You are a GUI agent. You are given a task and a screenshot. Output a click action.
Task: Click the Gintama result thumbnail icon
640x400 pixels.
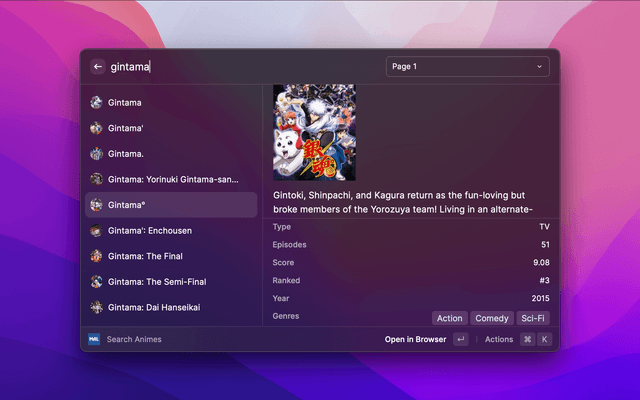(96, 102)
